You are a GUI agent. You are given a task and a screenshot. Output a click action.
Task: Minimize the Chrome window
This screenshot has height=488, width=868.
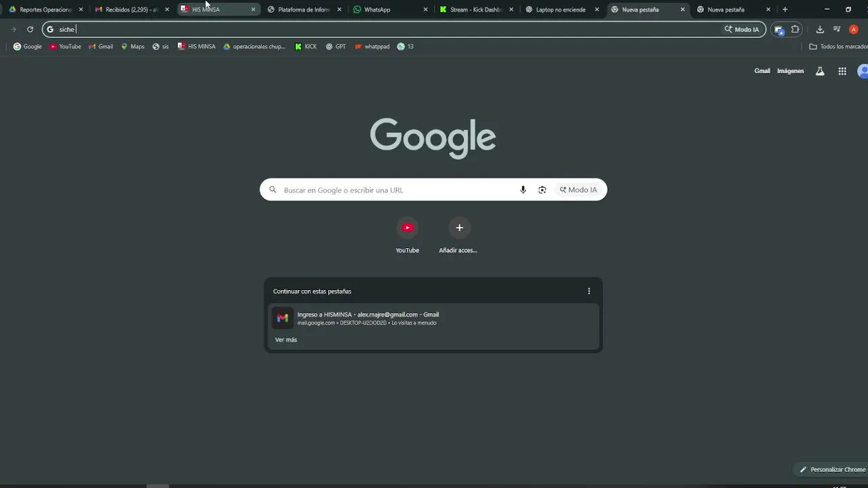(x=827, y=9)
